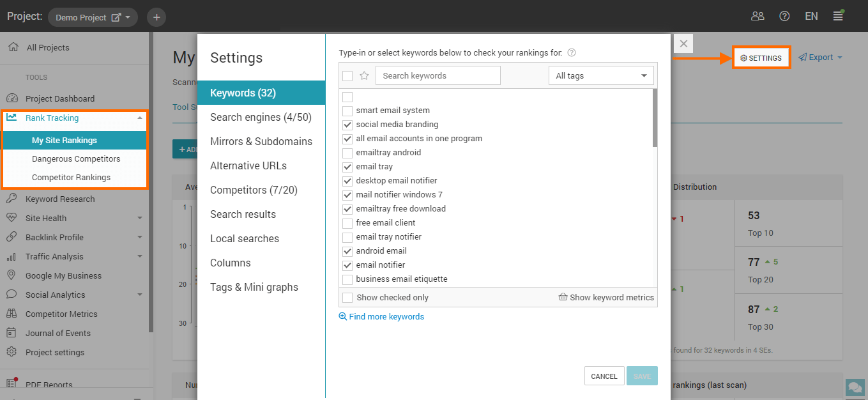Click the keyword list vertical scrollbar
868x400 pixels.
tap(654, 118)
